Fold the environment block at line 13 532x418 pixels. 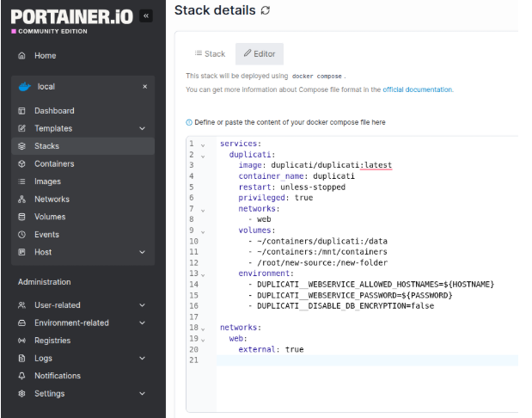pyautogui.click(x=203, y=274)
